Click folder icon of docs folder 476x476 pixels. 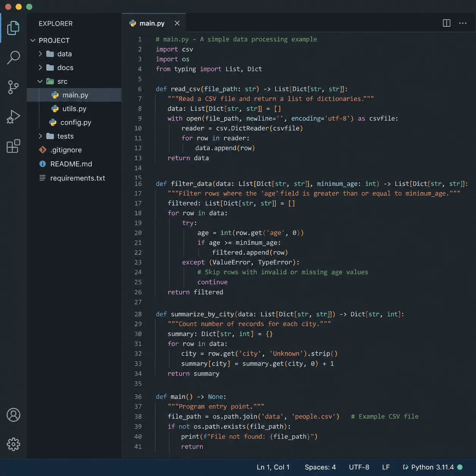[x=50, y=68]
